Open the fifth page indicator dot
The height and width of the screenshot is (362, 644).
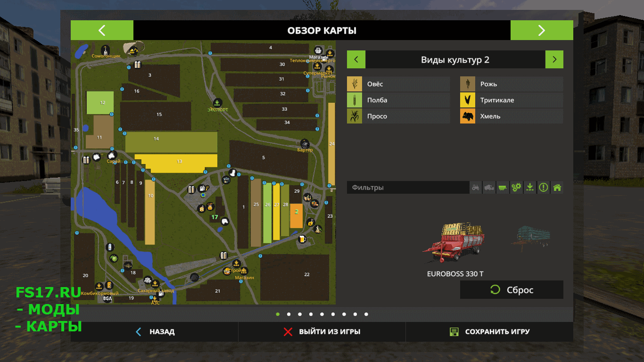(322, 314)
